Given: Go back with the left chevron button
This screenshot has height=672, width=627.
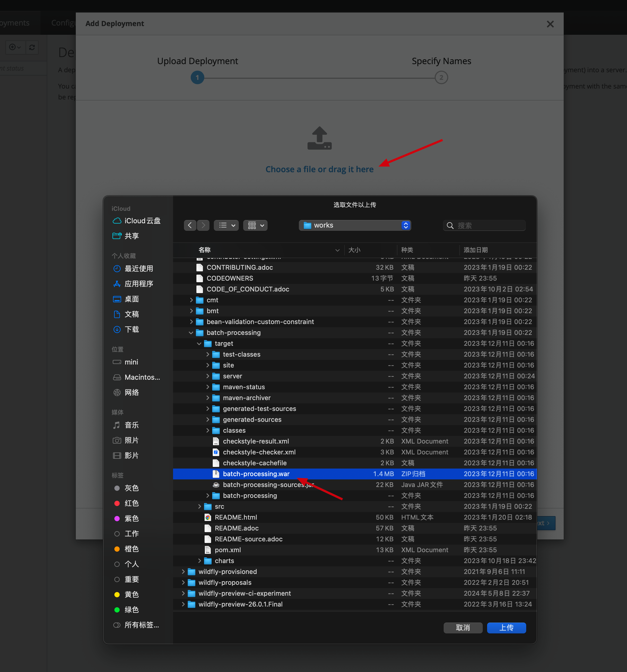Looking at the screenshot, I should coord(190,225).
